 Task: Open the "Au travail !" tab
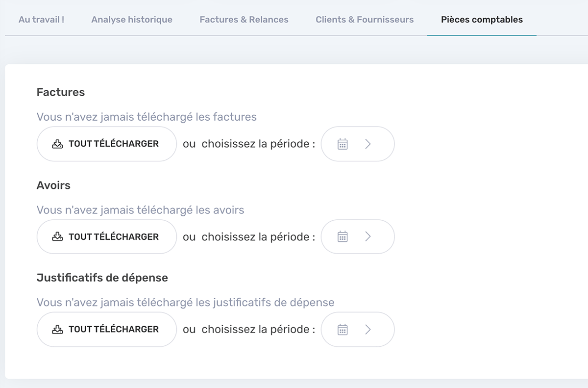41,20
